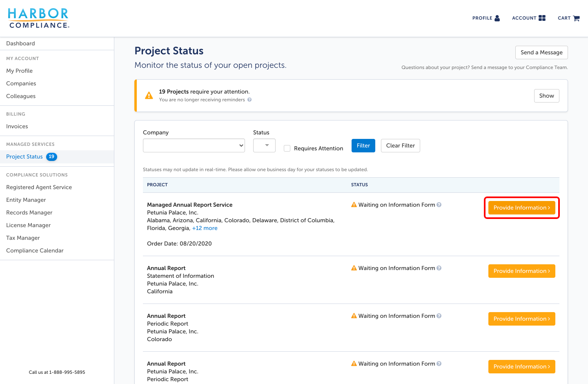Open the Company dropdown
The image size is (588, 384).
point(194,145)
